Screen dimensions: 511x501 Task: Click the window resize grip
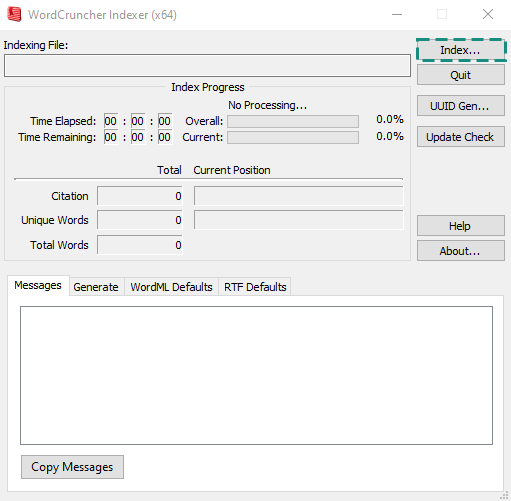pyautogui.click(x=505, y=495)
